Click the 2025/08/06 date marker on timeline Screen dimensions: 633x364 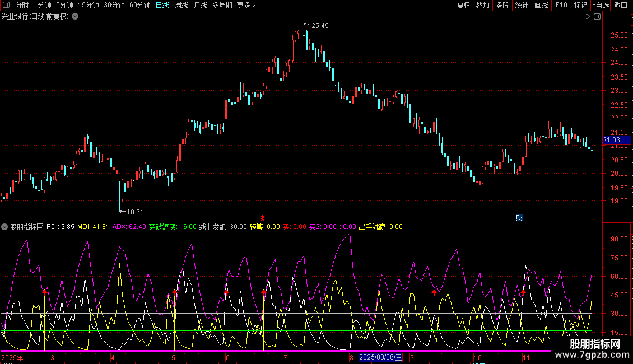pos(380,357)
